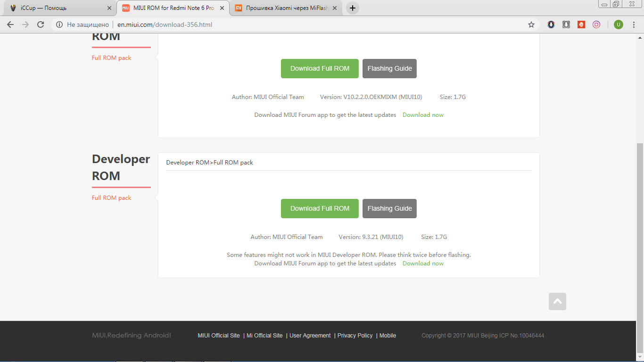
Task: Click Developer ROM 'Download now' link
Action: coord(423,263)
